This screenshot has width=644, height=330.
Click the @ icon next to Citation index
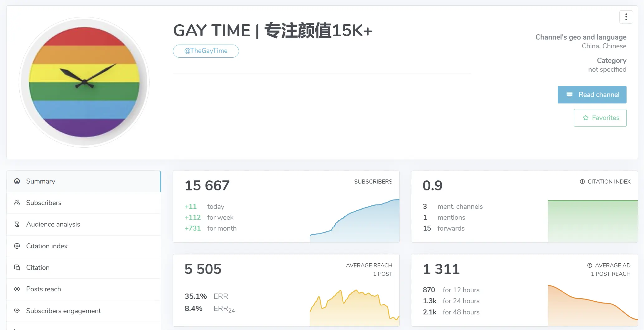17,246
